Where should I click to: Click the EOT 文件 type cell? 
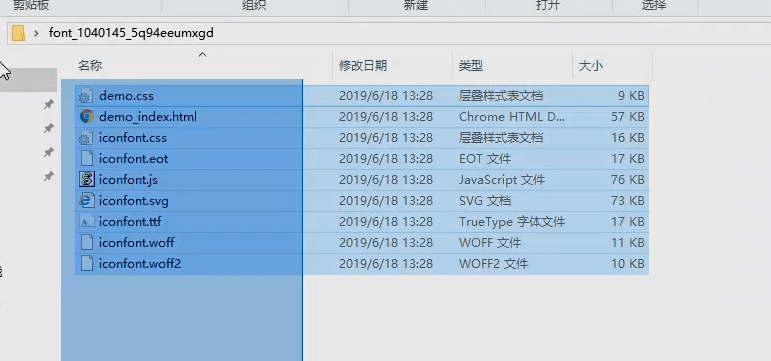[485, 159]
